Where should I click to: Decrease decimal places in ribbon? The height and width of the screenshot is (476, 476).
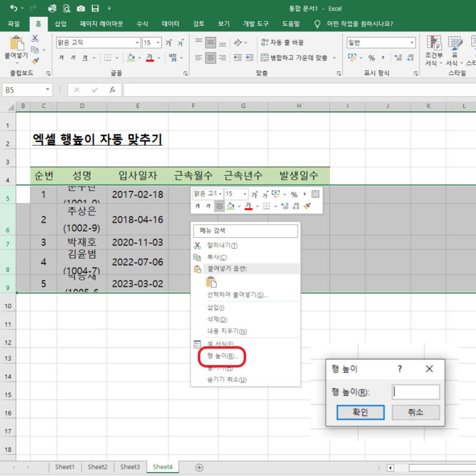(x=410, y=58)
